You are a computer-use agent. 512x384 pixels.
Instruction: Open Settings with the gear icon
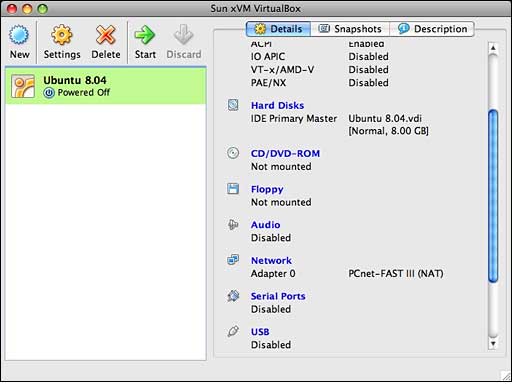62,35
